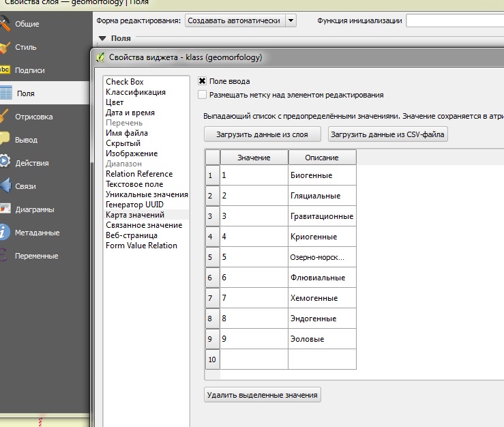Image resolution: width=504 pixels, height=427 pixels.
Task: Click Загрузить данные из слоя button
Action: pyautogui.click(x=262, y=134)
